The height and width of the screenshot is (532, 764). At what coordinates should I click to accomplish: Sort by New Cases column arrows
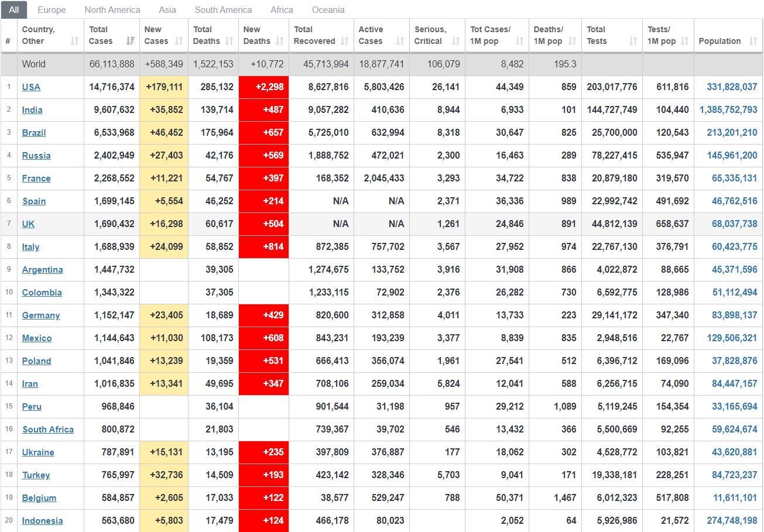[x=179, y=41]
